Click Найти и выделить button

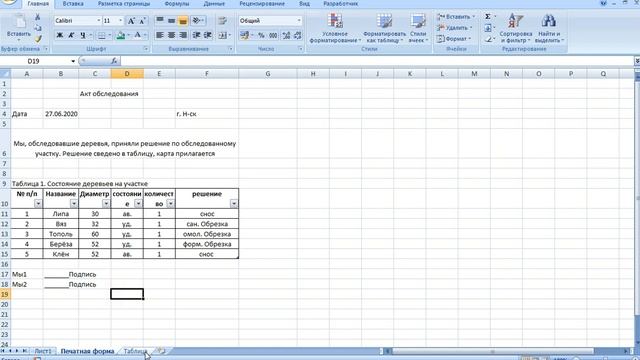coord(549,28)
